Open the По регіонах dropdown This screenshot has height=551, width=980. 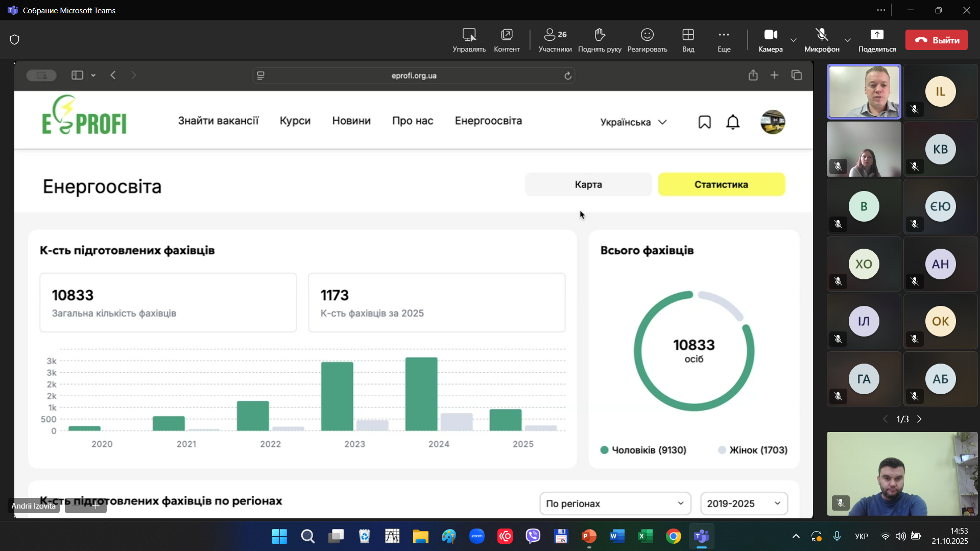tap(614, 504)
